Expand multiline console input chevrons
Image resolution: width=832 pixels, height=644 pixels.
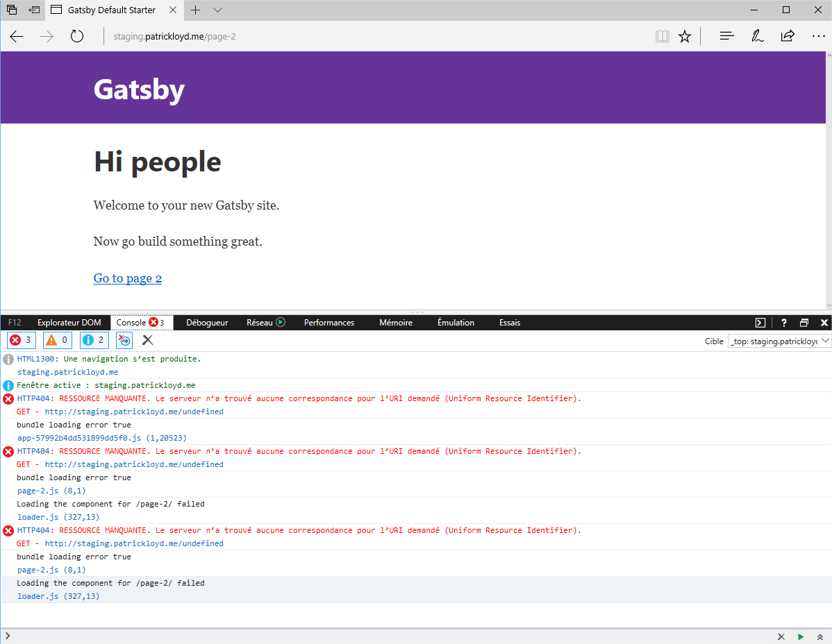(x=819, y=636)
